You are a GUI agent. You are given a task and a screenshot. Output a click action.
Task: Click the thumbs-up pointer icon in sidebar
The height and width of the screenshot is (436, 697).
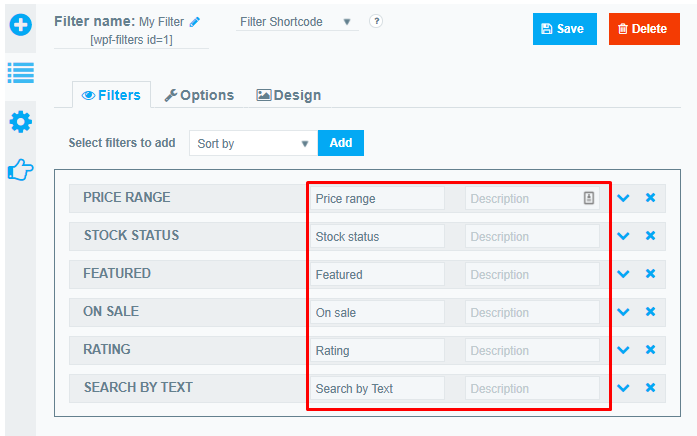tap(21, 170)
